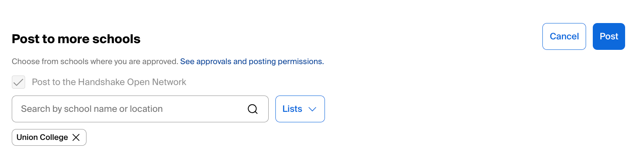Click the magnifying glass search icon
644x155 pixels.
[252, 109]
